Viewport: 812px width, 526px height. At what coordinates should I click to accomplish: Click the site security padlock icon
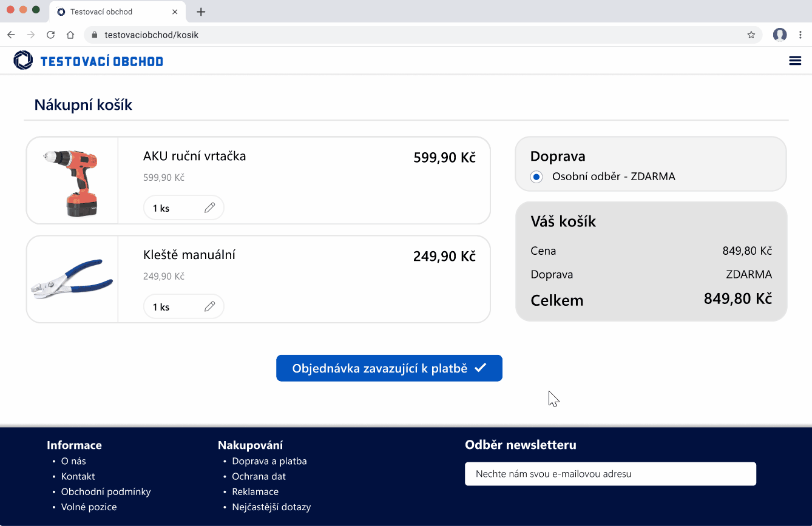click(x=94, y=35)
